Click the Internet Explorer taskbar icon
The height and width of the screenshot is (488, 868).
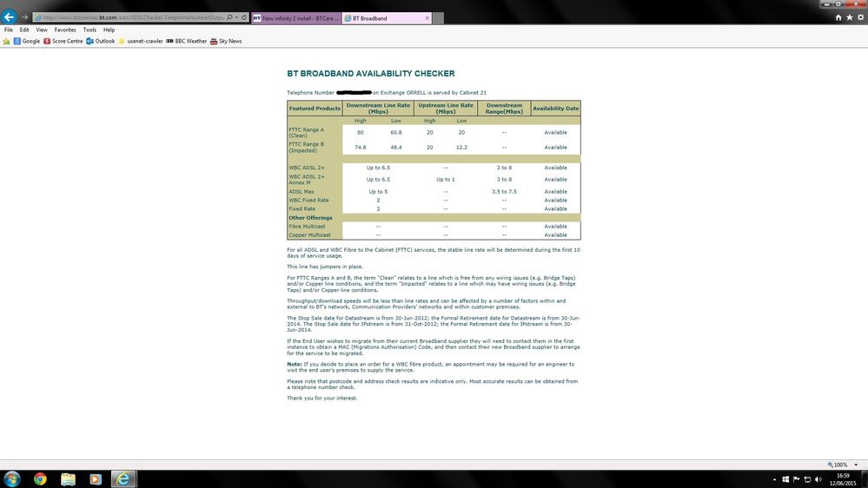(123, 479)
